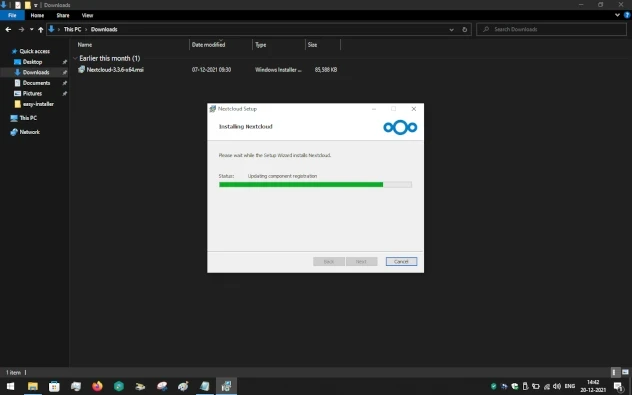Click the installation progress bar
The height and width of the screenshot is (395, 632).
point(315,185)
